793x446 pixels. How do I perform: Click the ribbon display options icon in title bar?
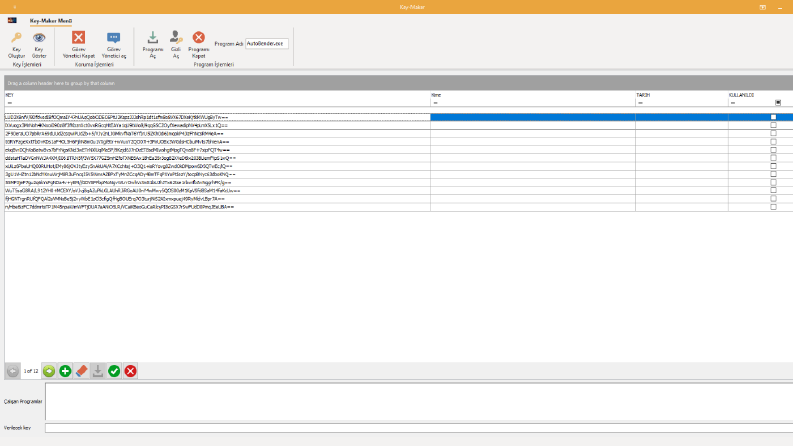pos(763,7)
